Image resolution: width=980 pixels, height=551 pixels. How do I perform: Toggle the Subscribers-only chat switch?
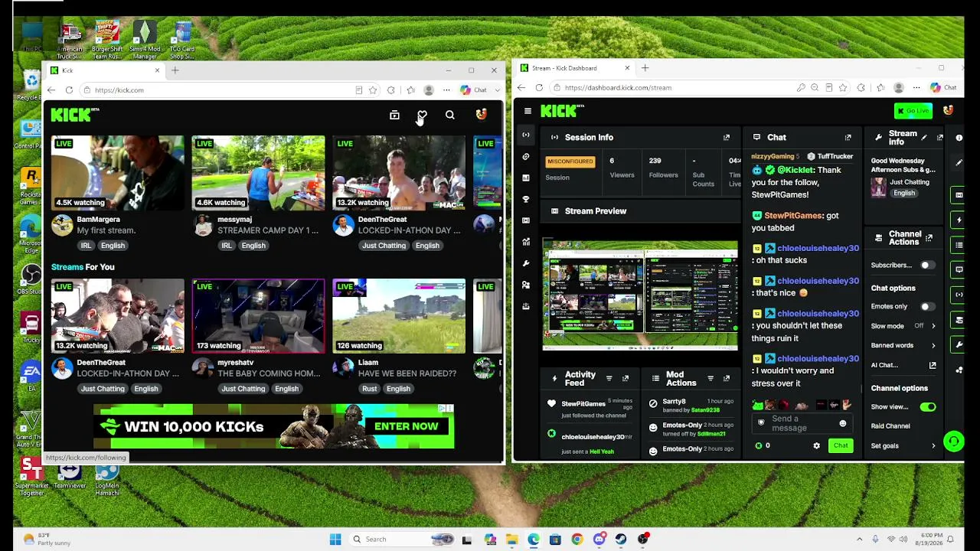(927, 265)
